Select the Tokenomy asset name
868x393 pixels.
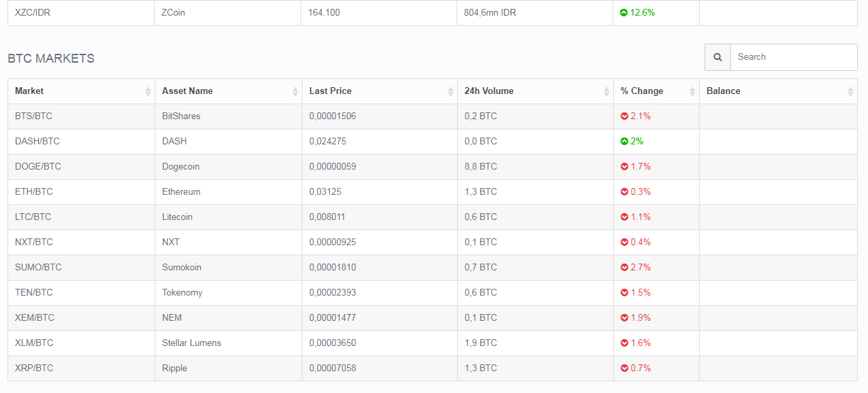point(182,293)
